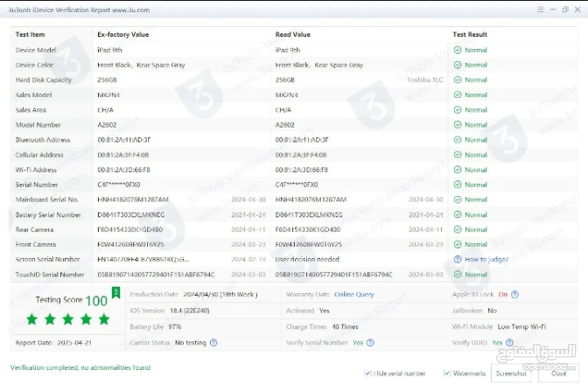The width and height of the screenshot is (588, 384).
Task: Select the 'User decision needed' text
Action: coord(307,260)
